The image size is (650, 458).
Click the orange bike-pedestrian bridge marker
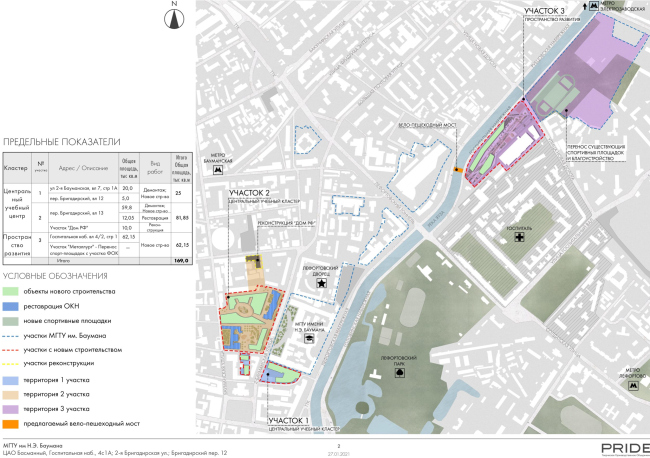click(457, 171)
